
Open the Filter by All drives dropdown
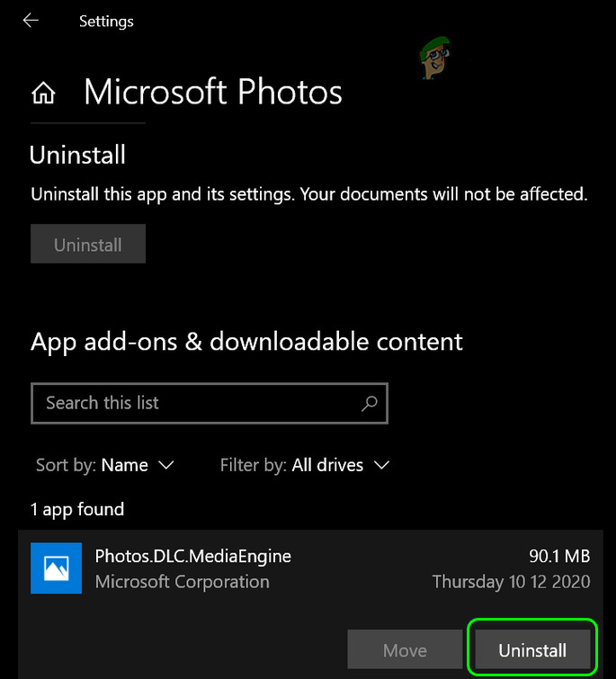point(305,465)
